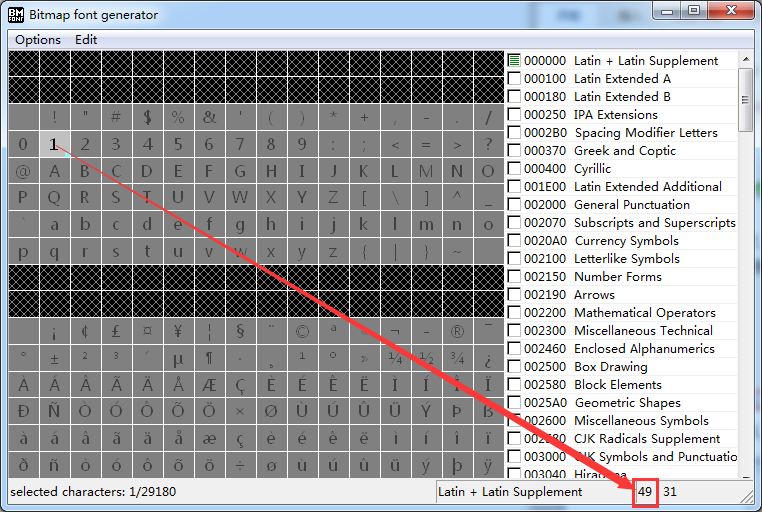Open the Edit menu
The width and height of the screenshot is (762, 512).
[86, 40]
